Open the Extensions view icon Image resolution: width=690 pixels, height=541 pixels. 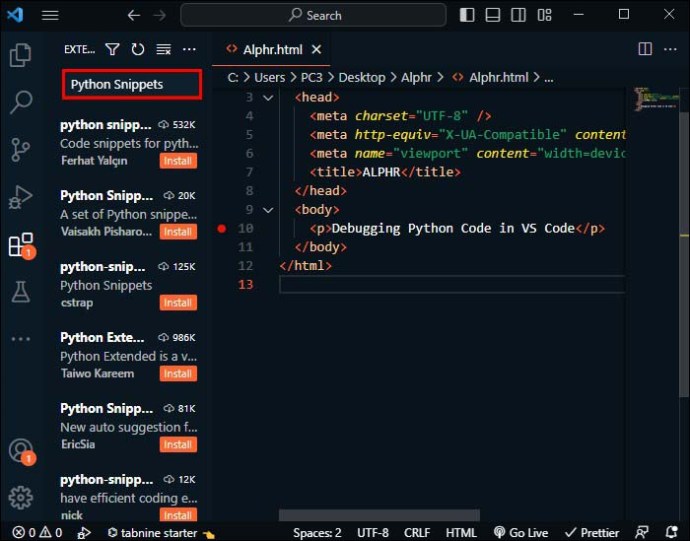[21, 245]
